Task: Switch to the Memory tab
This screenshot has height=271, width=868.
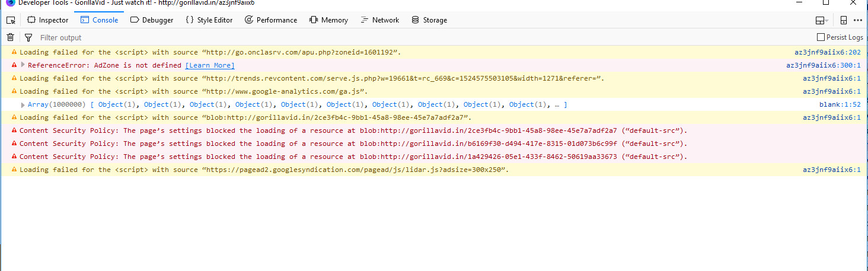Action: (x=328, y=20)
